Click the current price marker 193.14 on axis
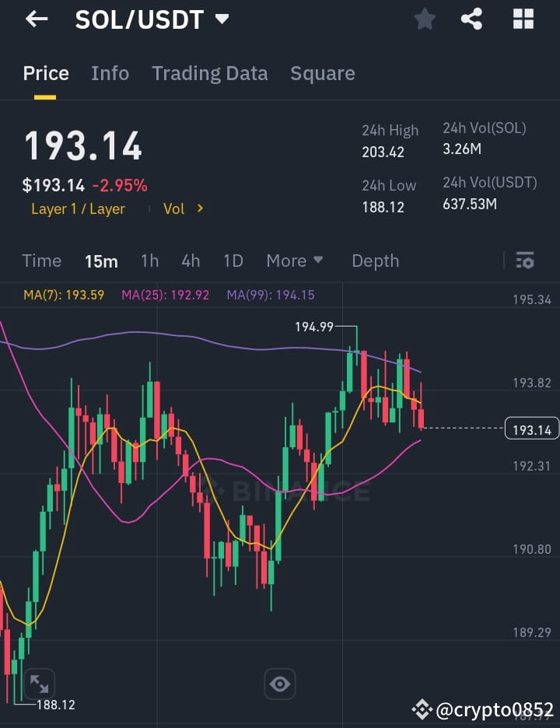The image size is (560, 728). point(532,428)
